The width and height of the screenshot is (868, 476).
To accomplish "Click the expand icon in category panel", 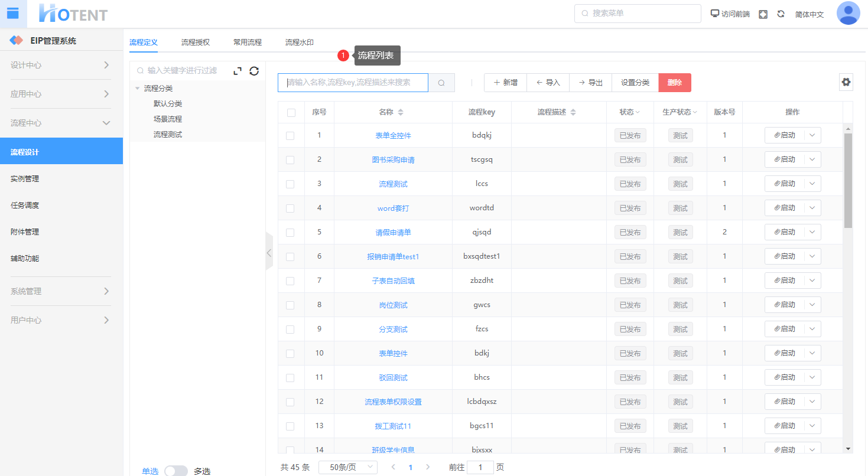I will (238, 71).
